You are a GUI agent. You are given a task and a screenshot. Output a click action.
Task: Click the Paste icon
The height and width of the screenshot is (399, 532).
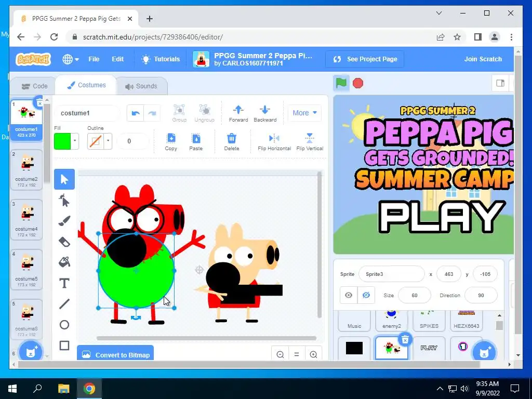196,142
